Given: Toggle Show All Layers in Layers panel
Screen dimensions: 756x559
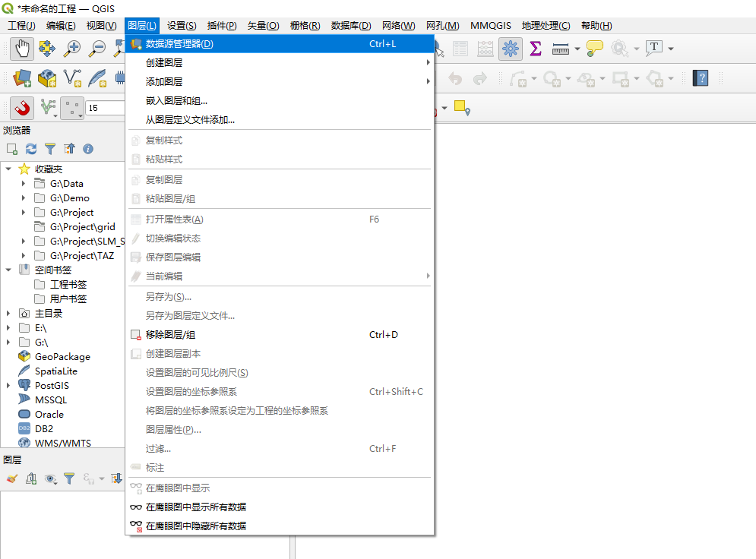Looking at the screenshot, I should coord(50,479).
